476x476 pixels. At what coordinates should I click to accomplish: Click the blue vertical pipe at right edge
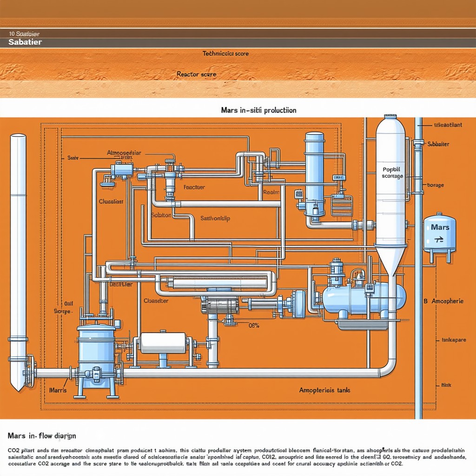click(x=418, y=268)
